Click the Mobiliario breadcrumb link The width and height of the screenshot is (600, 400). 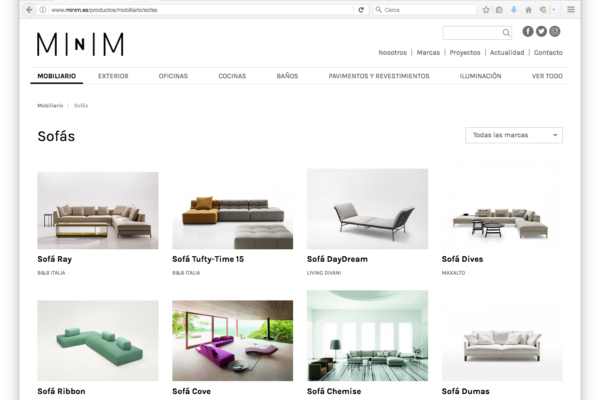(50, 106)
